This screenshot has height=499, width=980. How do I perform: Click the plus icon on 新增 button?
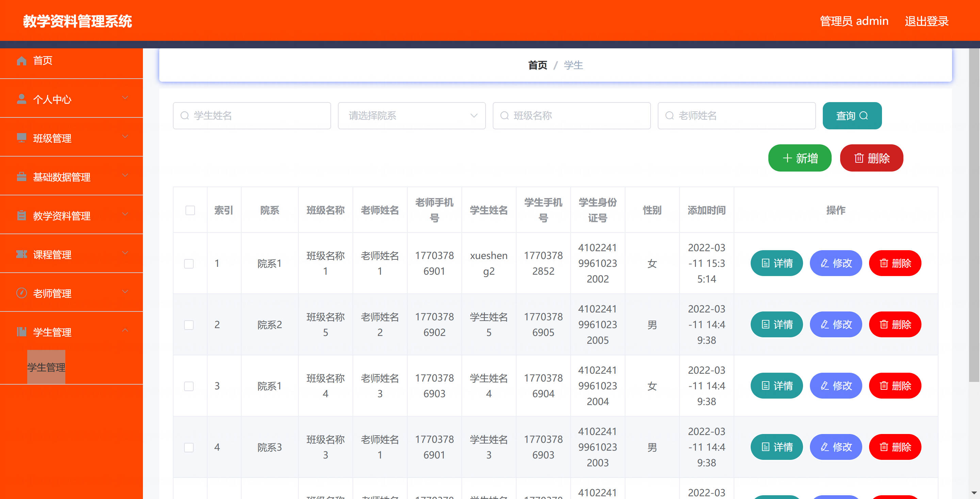(x=787, y=158)
